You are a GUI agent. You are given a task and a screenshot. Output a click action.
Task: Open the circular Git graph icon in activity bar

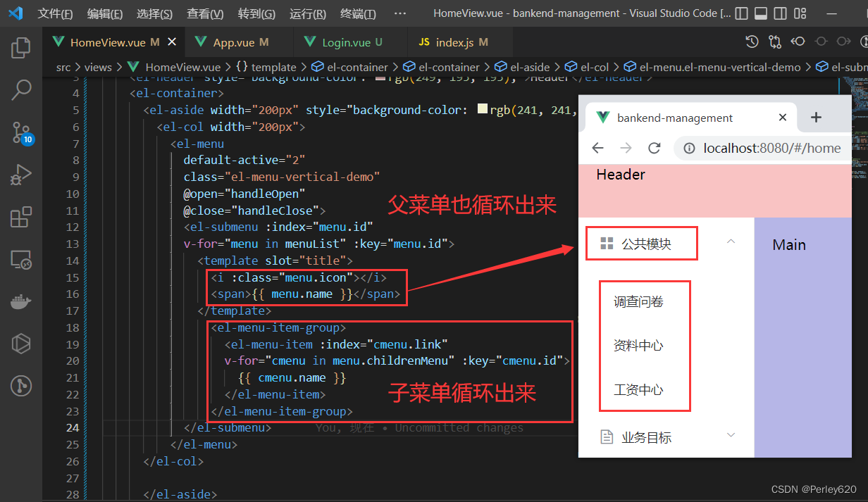click(x=21, y=386)
